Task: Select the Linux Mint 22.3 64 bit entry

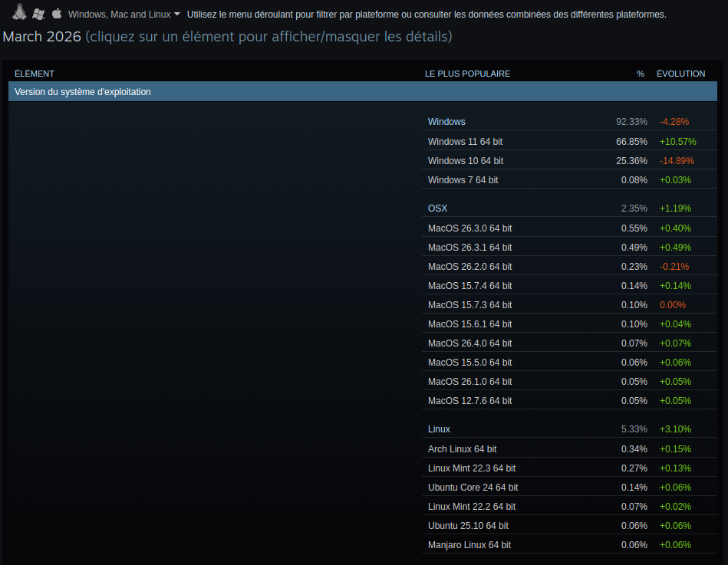Action: pyautogui.click(x=471, y=468)
